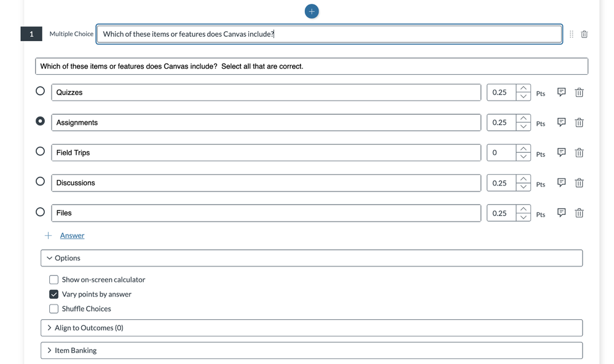Screen dimensions: 614x364
Task: Uncheck Vary points by answer
Action: pos(53,294)
